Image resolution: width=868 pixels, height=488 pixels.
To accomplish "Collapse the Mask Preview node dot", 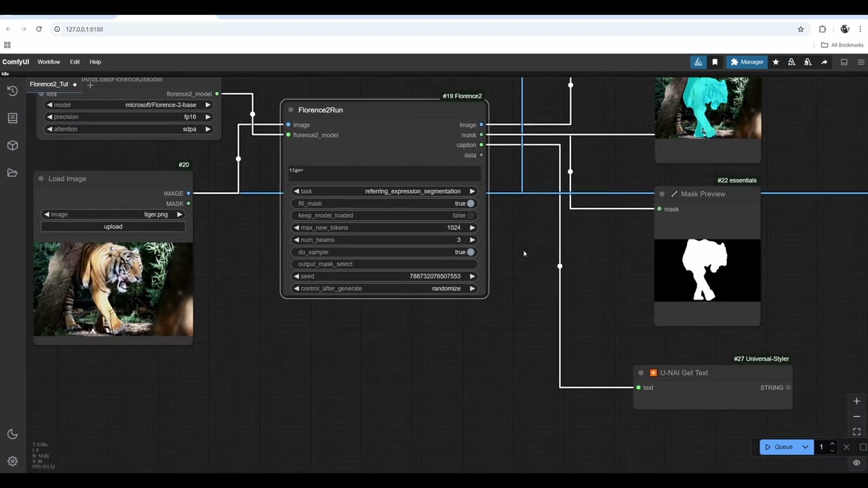I will tap(662, 194).
